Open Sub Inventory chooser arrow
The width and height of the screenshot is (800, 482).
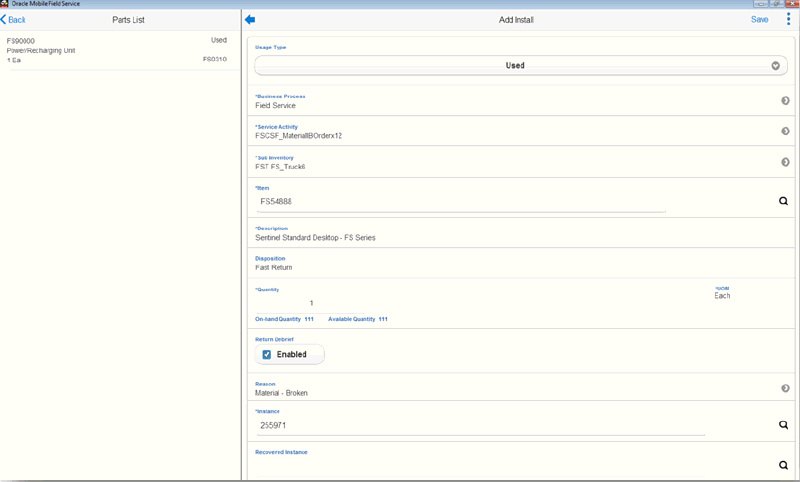coord(785,162)
